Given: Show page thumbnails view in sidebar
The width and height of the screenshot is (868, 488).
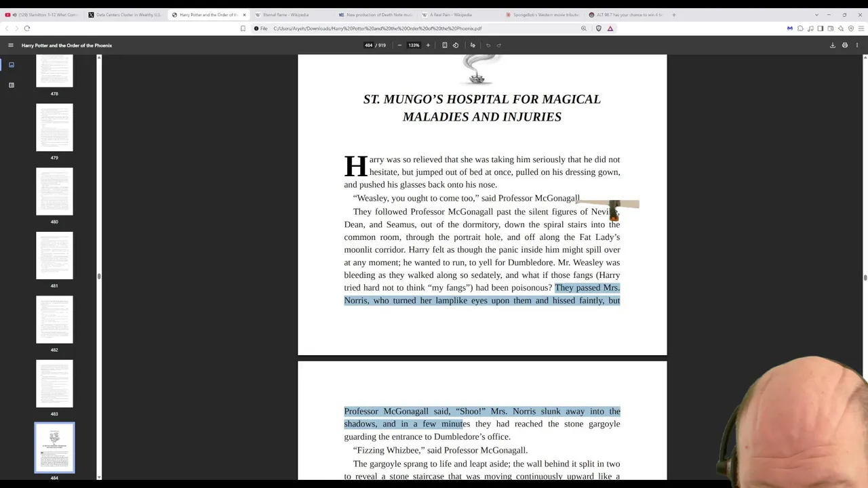Looking at the screenshot, I should click(x=12, y=65).
